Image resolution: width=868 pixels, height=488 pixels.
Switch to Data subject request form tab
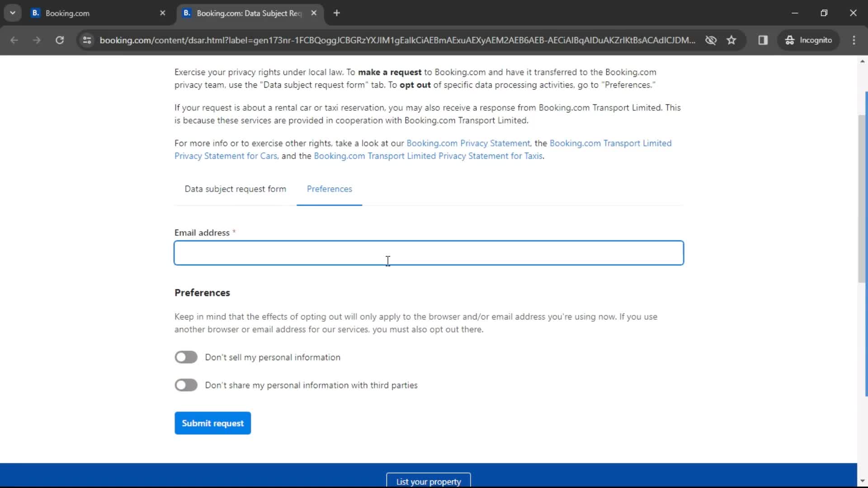pyautogui.click(x=235, y=189)
